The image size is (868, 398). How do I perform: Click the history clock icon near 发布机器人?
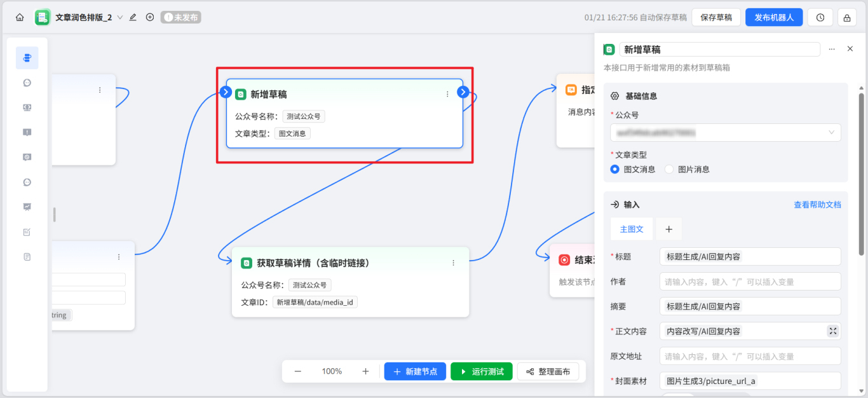pyautogui.click(x=820, y=17)
